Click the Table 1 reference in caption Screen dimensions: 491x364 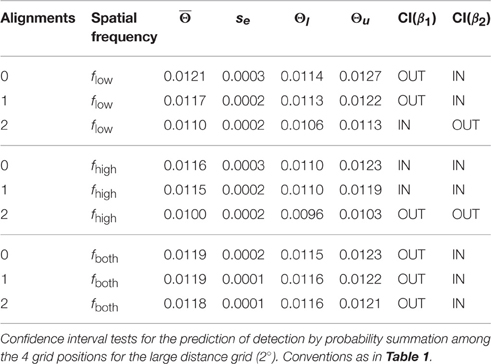[x=407, y=357]
